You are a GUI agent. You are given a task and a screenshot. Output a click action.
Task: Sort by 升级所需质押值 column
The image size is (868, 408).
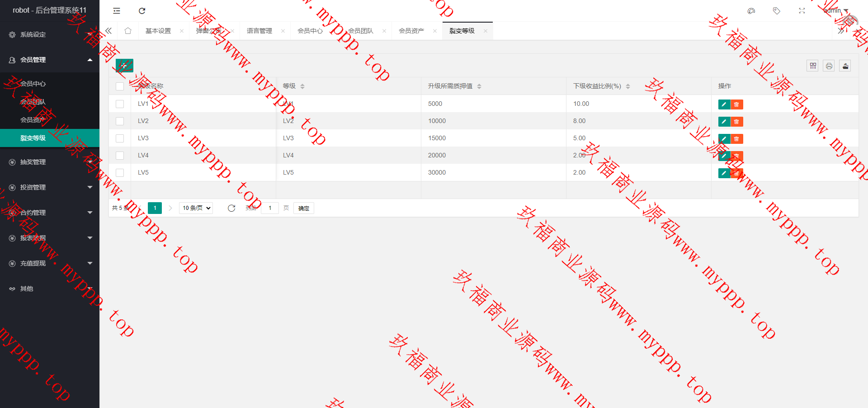tap(479, 86)
